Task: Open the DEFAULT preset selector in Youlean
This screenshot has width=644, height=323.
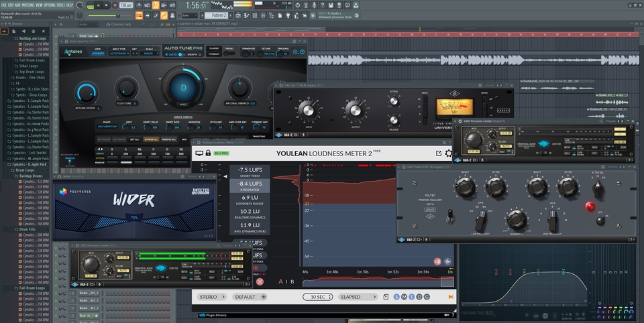Action: pos(250,297)
